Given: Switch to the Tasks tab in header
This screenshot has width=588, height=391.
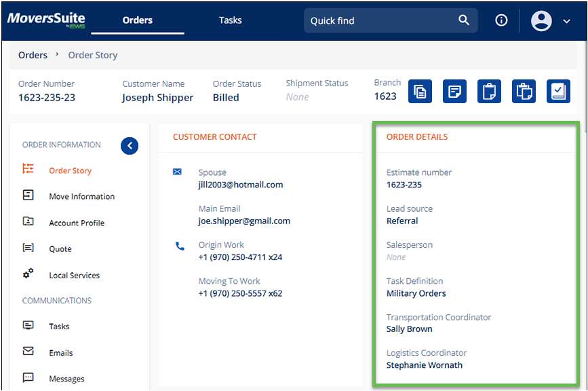Looking at the screenshot, I should click(x=230, y=20).
